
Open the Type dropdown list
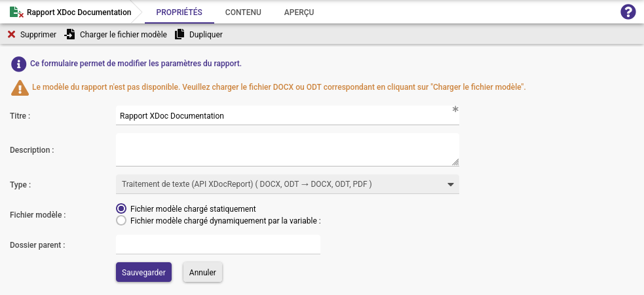(288, 184)
